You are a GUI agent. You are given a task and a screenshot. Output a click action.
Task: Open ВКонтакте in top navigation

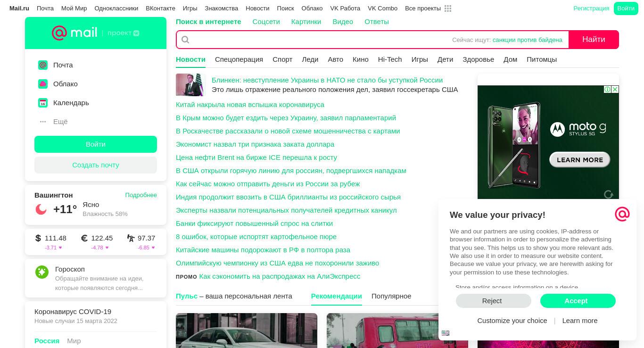[160, 8]
